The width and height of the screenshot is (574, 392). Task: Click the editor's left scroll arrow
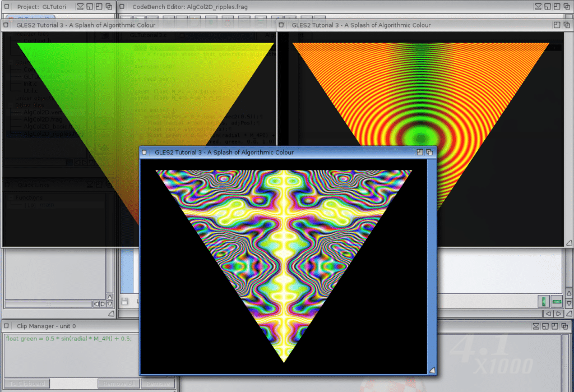click(x=548, y=313)
